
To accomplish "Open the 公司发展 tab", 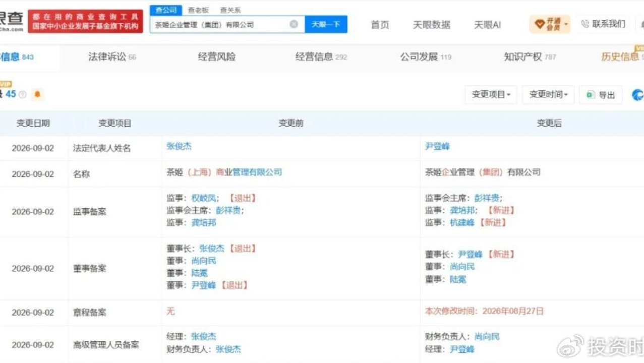I will click(x=426, y=57).
